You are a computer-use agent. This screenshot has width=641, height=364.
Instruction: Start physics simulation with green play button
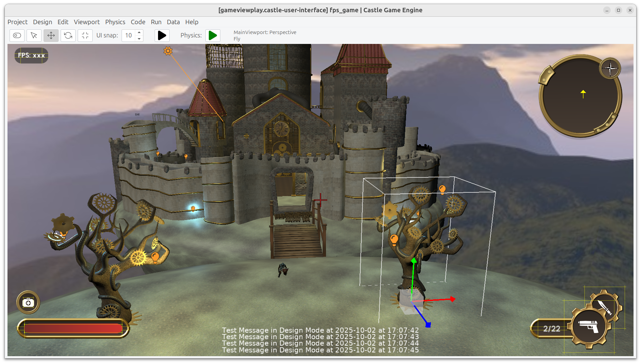pyautogui.click(x=213, y=35)
